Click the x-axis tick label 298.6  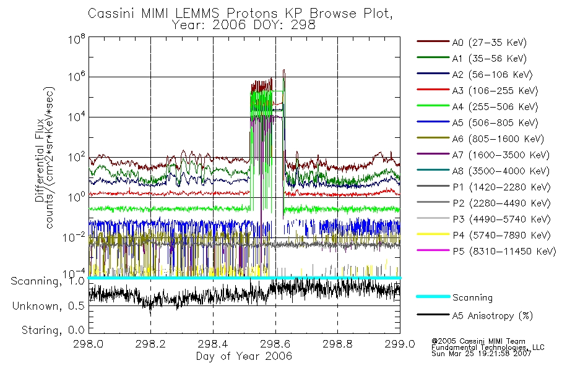click(275, 344)
